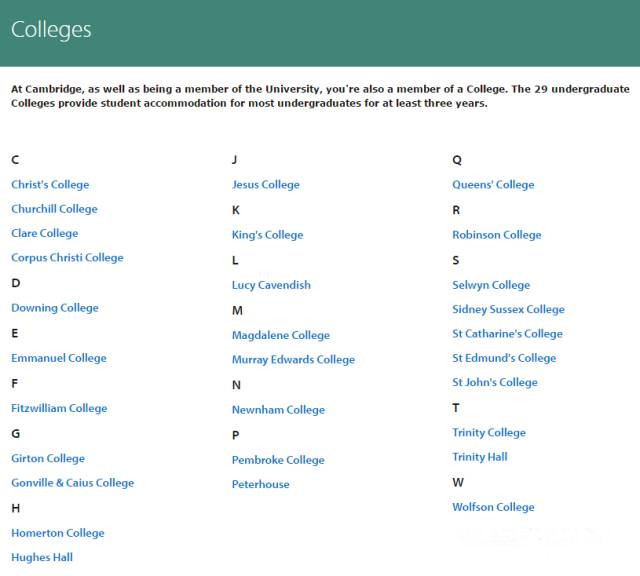Open Lucy Cavendish link

coord(271,285)
